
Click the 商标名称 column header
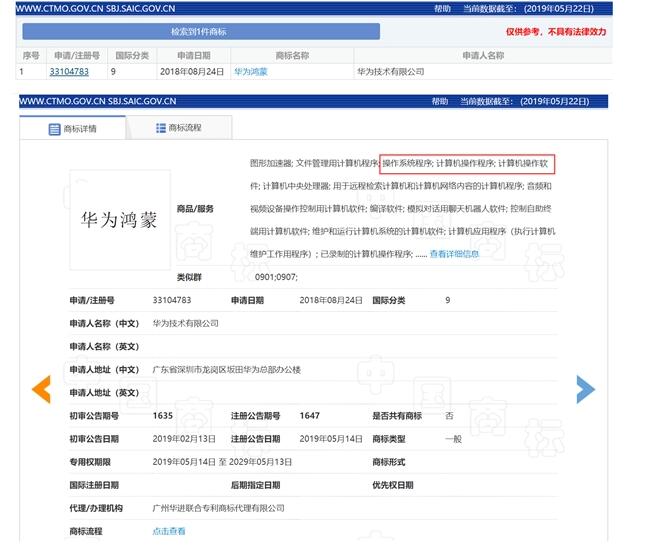coord(292,56)
